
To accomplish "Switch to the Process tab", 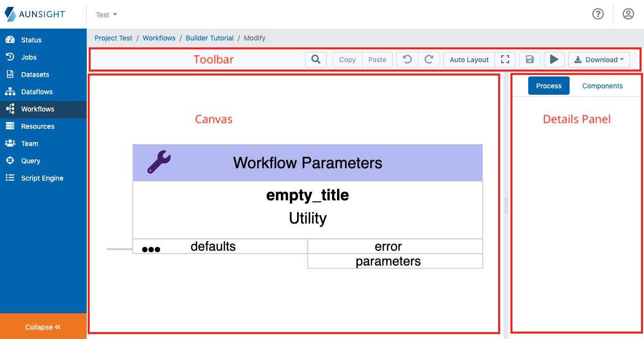I will [x=548, y=85].
